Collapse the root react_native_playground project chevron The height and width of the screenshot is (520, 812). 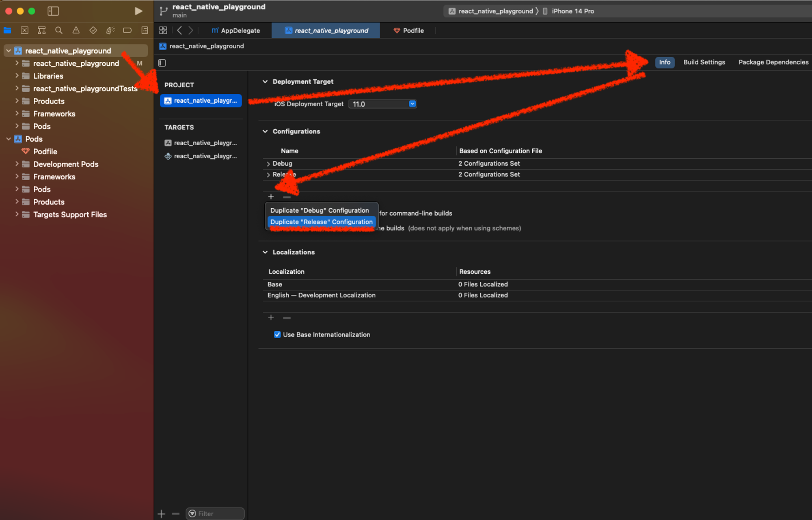pos(9,51)
